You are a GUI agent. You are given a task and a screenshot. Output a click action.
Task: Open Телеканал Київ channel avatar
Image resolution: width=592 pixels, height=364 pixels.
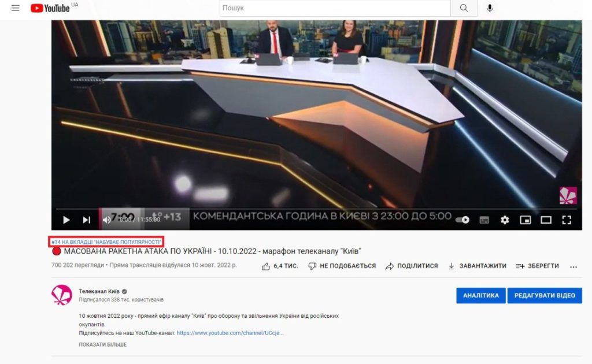pyautogui.click(x=62, y=295)
